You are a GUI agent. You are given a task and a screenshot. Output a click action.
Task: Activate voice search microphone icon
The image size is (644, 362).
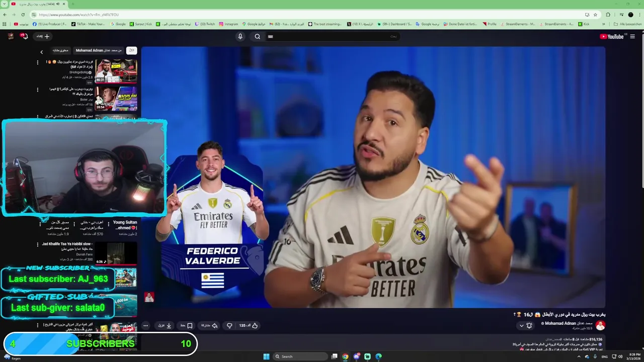pyautogui.click(x=240, y=36)
